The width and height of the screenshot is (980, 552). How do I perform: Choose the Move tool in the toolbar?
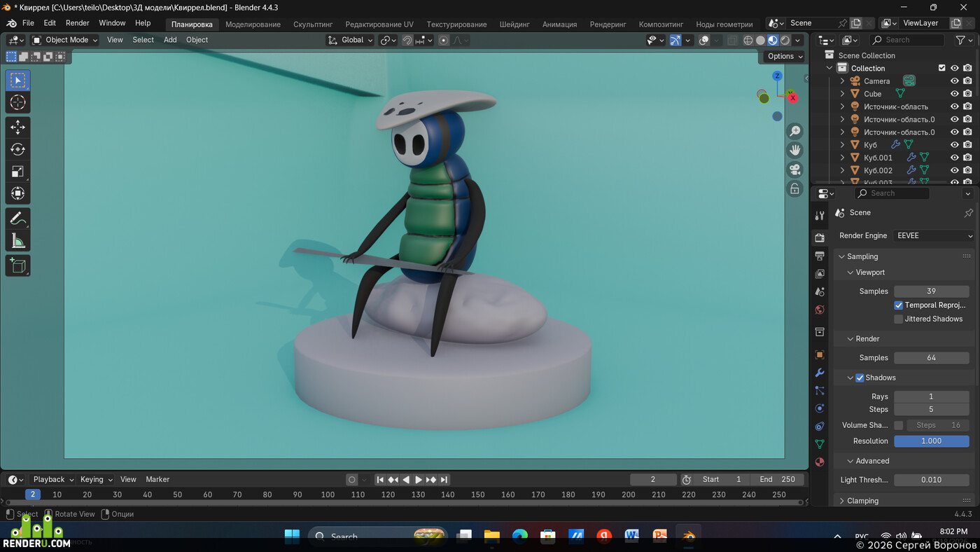18,127
